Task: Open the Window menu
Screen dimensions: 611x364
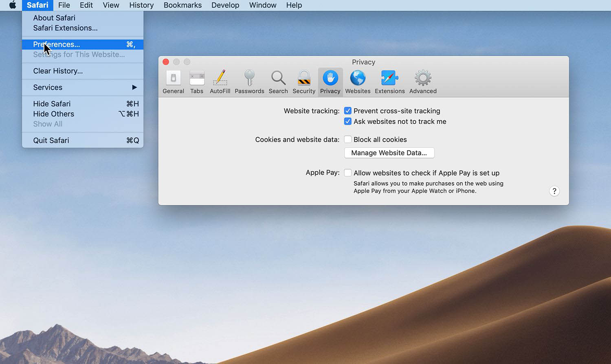Action: click(x=263, y=5)
